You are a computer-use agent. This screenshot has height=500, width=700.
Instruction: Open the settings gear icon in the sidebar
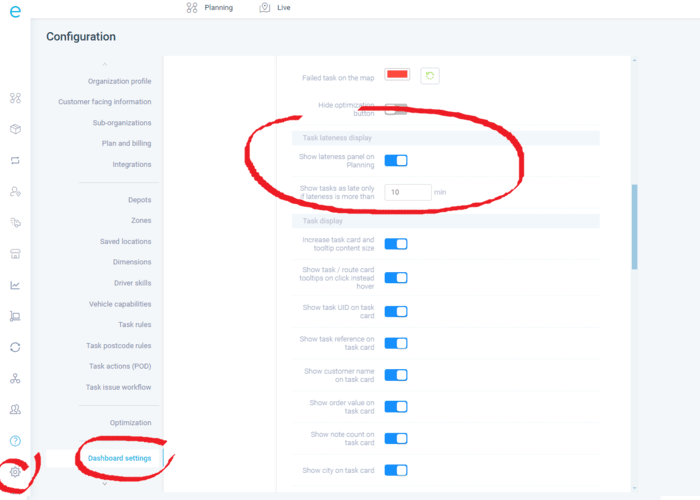click(15, 472)
